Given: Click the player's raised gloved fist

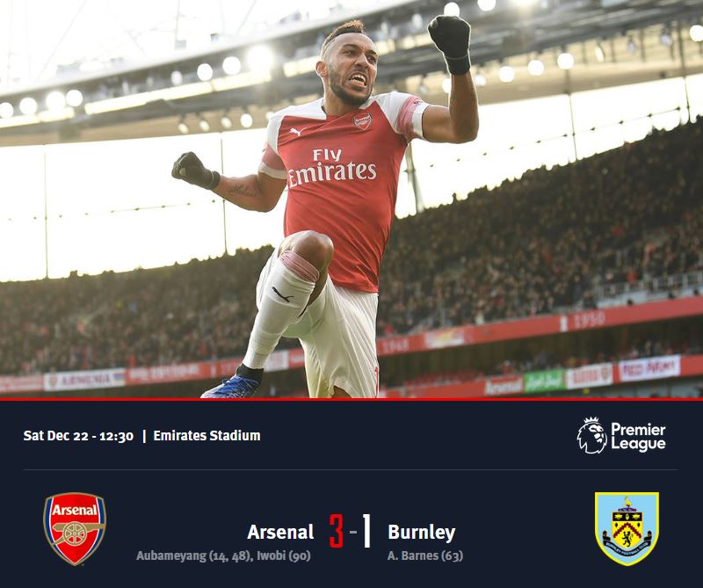Looking at the screenshot, I should tap(450, 43).
